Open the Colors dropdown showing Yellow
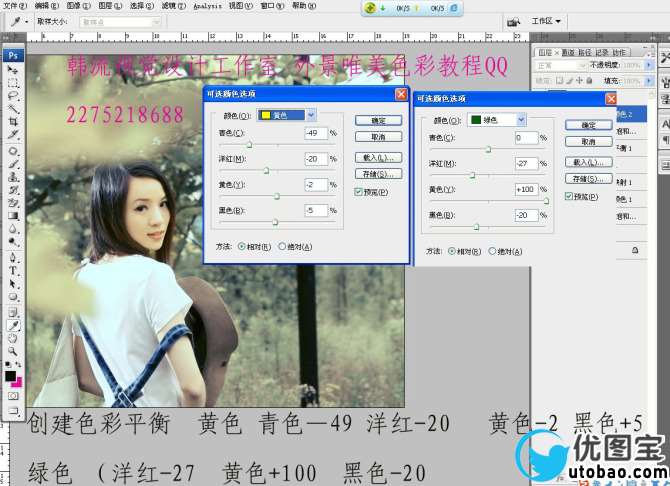Image resolution: width=670 pixels, height=486 pixels. point(286,115)
